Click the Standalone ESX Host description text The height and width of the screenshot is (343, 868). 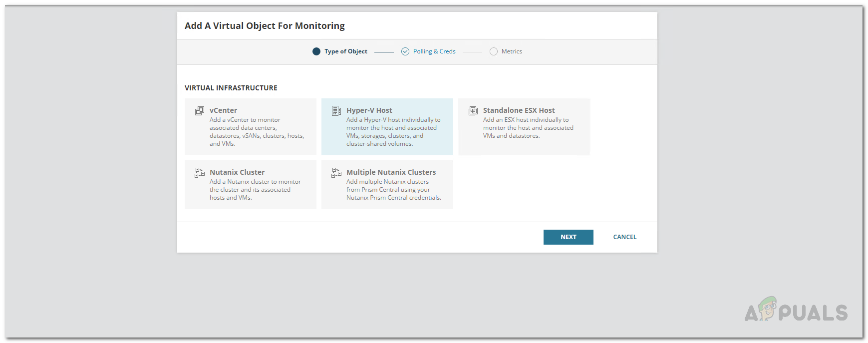528,128
